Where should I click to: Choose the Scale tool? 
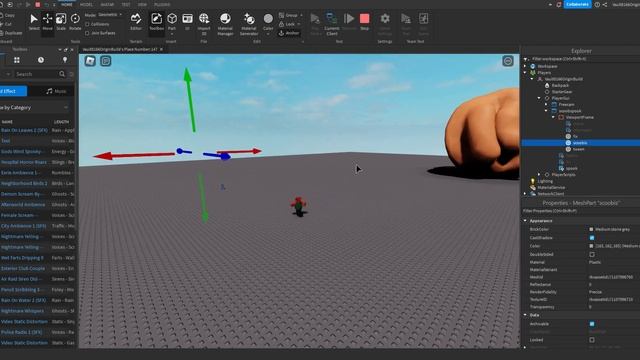61,21
